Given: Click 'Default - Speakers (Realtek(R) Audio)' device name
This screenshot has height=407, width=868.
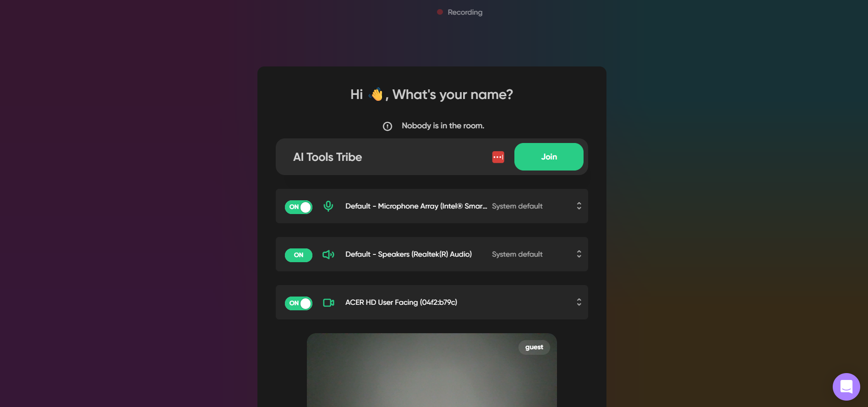Looking at the screenshot, I should pyautogui.click(x=409, y=254).
